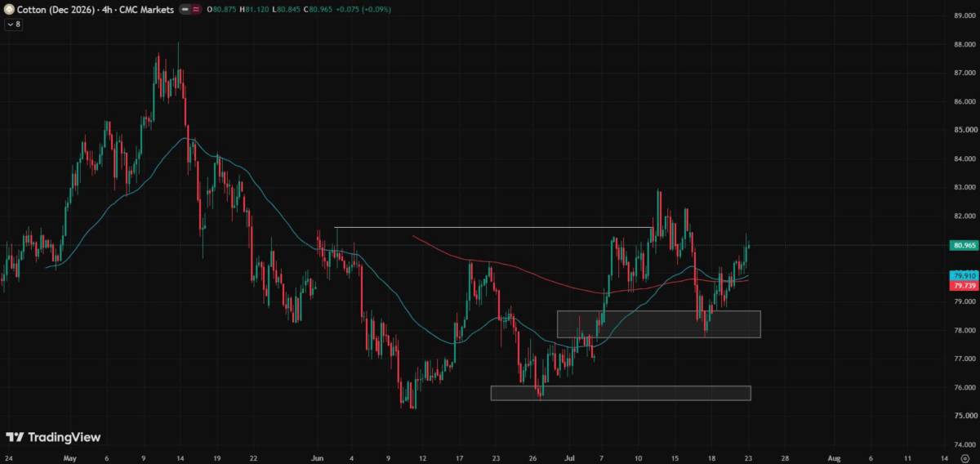This screenshot has height=464, width=980.
Task: Click the 74.000 price axis label
Action: [964, 444]
